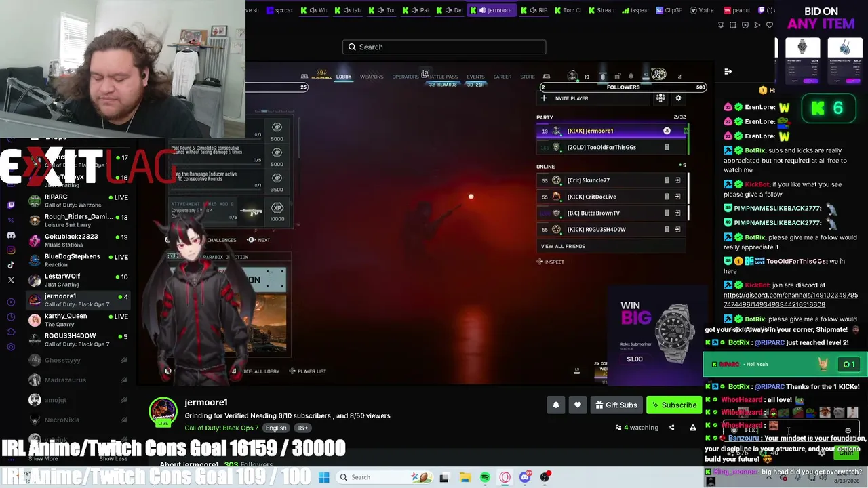
Task: Open chat settings gear icon
Action: [822, 453]
